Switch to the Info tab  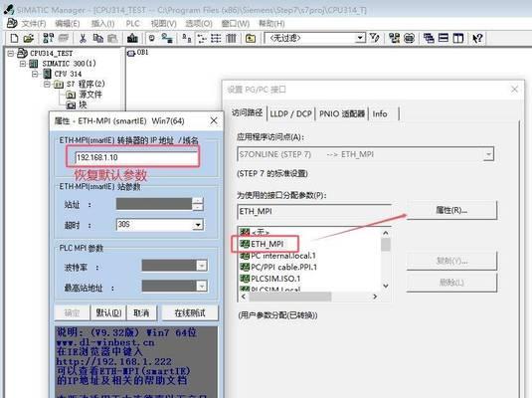point(380,113)
